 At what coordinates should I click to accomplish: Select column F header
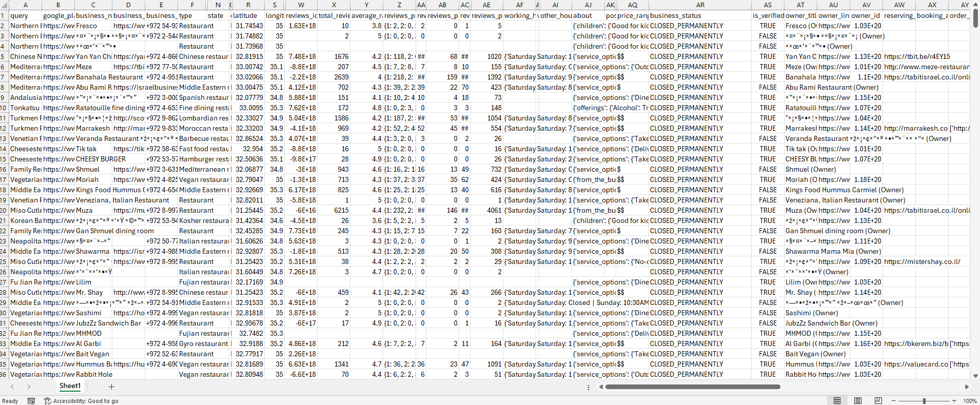[x=192, y=5]
